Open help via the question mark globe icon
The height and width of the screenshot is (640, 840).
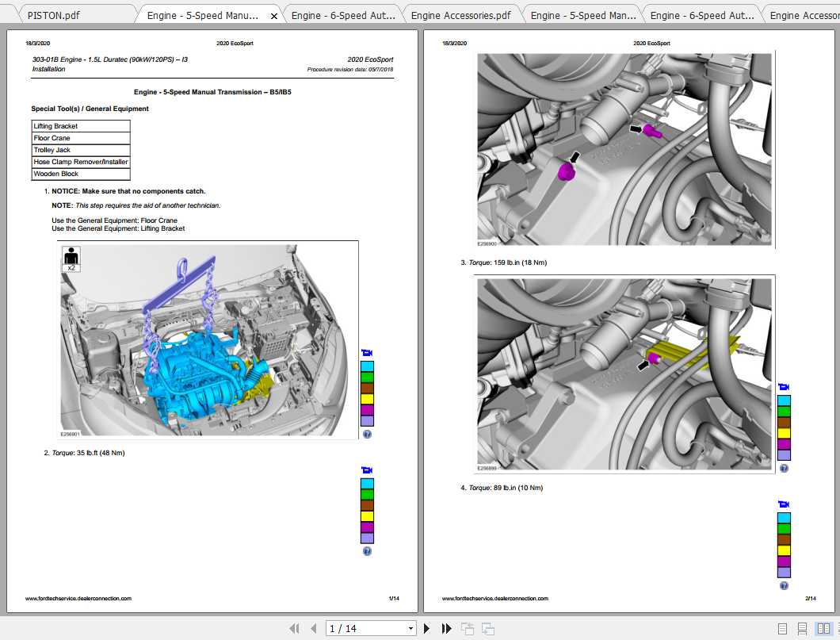pyautogui.click(x=366, y=434)
